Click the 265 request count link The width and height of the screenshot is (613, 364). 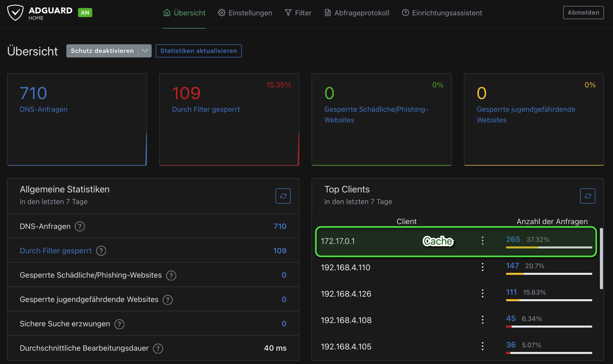tap(513, 239)
